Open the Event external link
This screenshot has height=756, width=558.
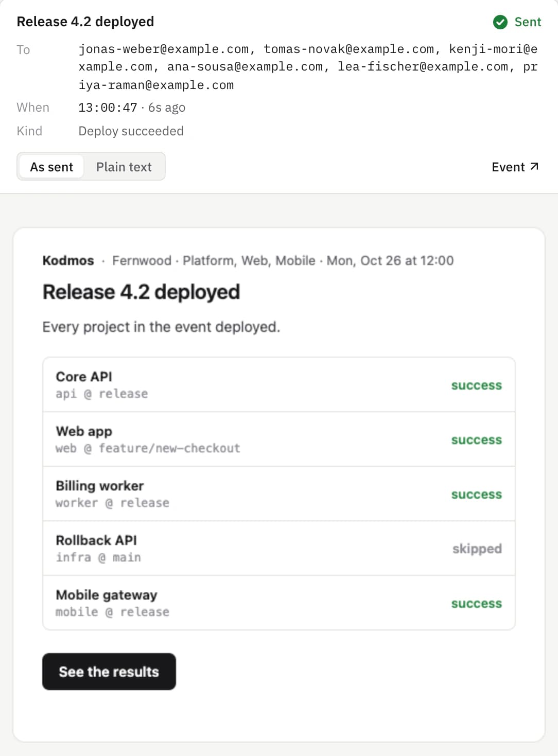(515, 167)
